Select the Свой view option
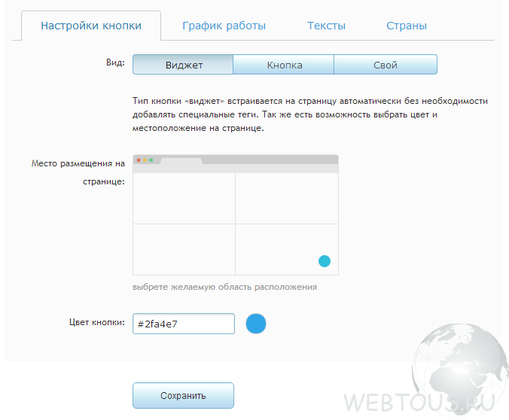Image resolution: width=509 pixels, height=420 pixels. pos(386,65)
